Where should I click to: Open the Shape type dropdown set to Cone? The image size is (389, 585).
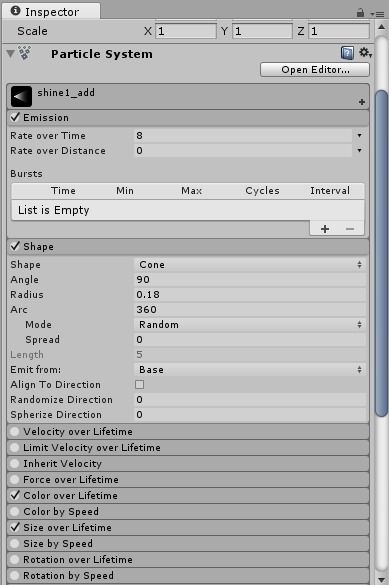click(250, 265)
